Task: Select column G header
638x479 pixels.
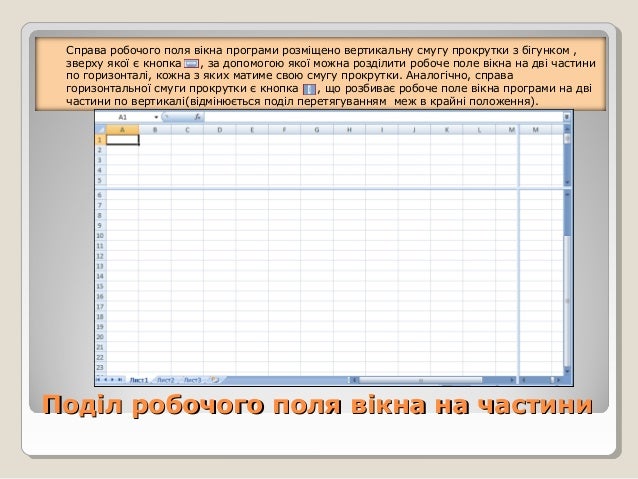Action: [317, 130]
